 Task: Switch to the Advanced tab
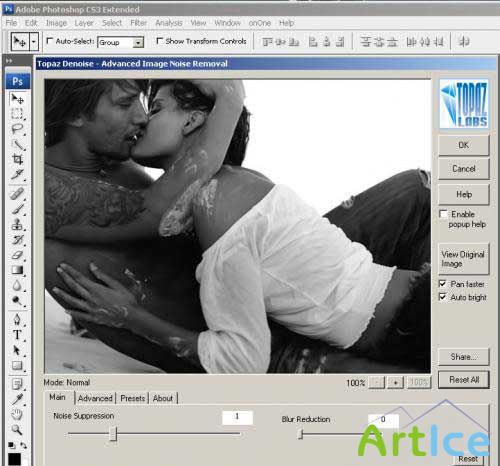[x=95, y=398]
